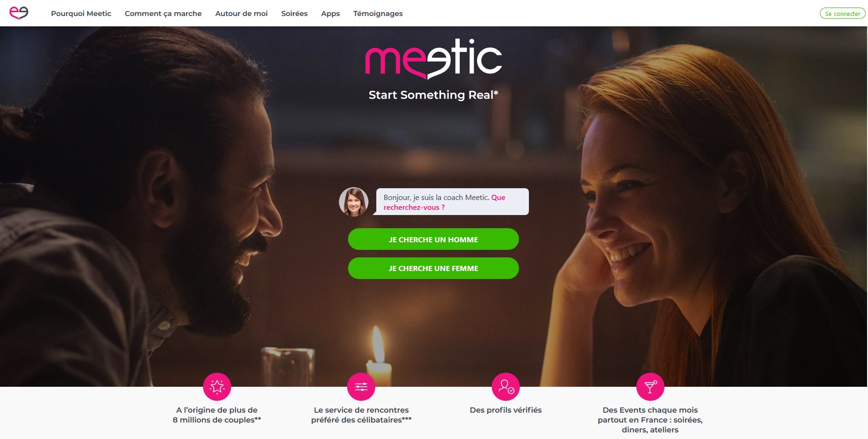868x439 pixels.
Task: Choose Je cherche une femme
Action: (x=433, y=268)
